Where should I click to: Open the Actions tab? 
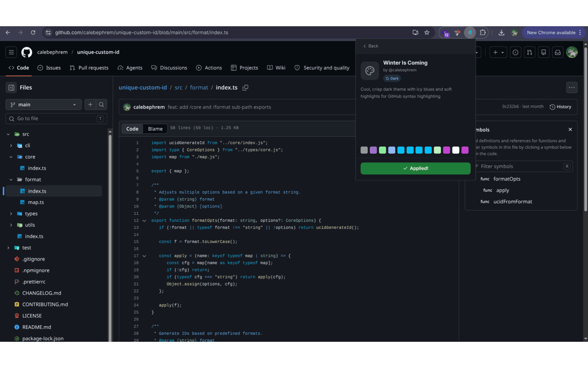[209, 68]
